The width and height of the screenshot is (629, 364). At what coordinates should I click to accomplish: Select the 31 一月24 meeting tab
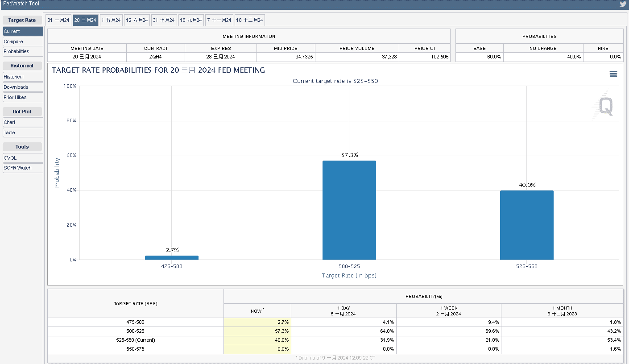tap(58, 20)
